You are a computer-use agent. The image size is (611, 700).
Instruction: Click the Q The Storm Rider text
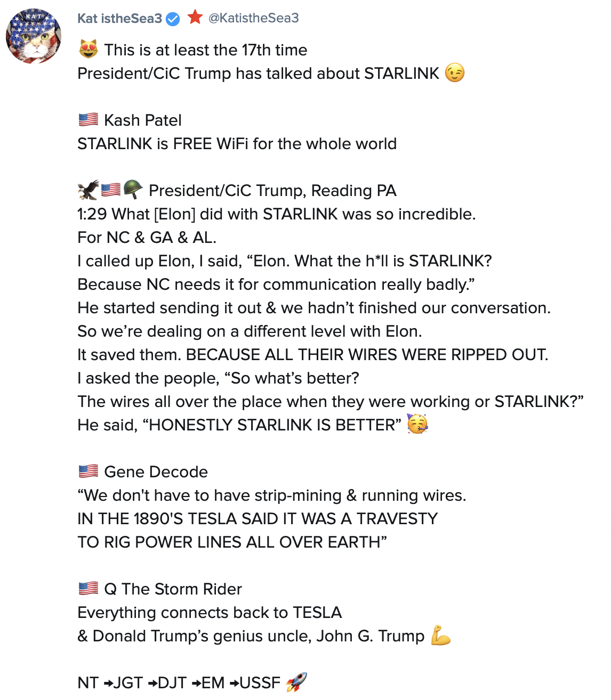point(173,589)
